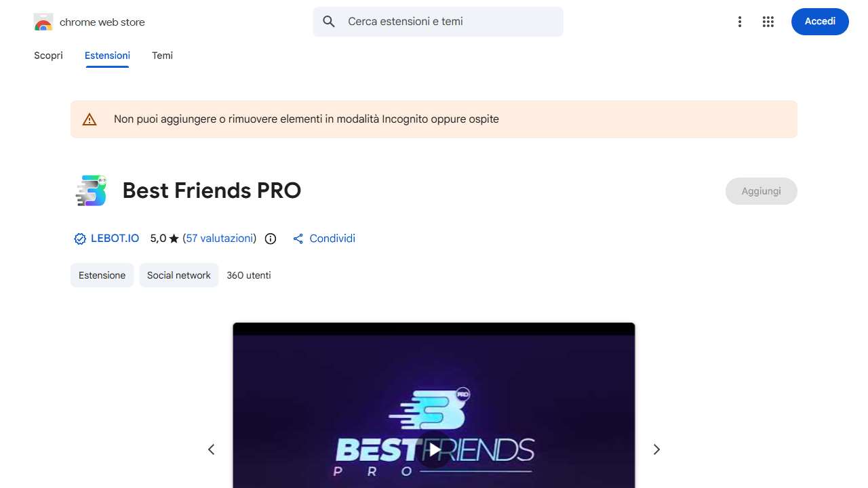The height and width of the screenshot is (488, 868).
Task: Open the LEBOT.IO publisher link
Action: click(x=115, y=239)
